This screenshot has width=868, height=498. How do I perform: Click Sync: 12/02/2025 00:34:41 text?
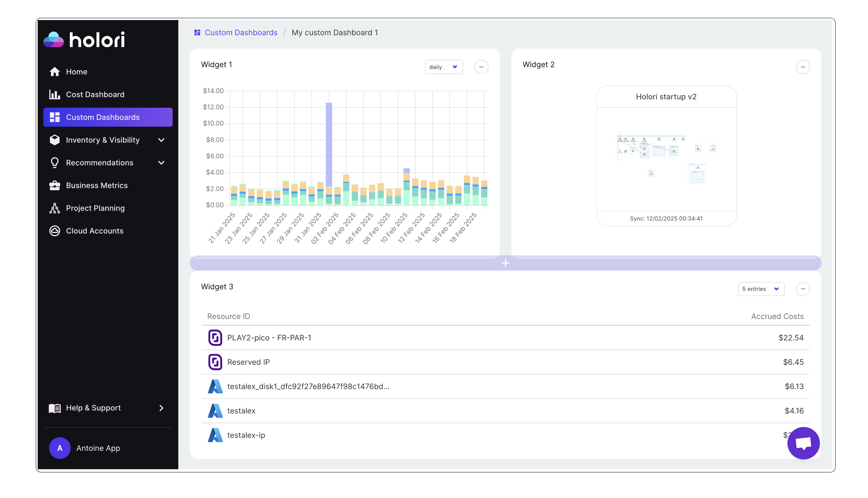tap(666, 218)
